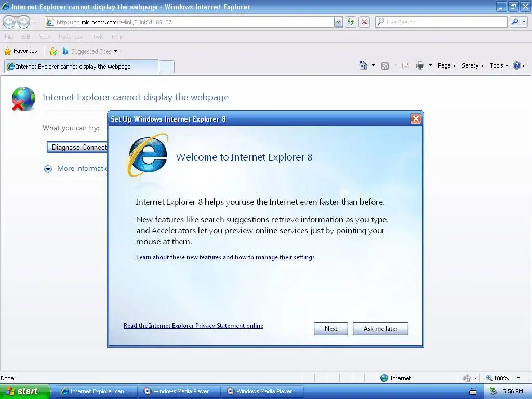532x399 pixels.
Task: Click the Protected Mode status icon
Action: pyautogui.click(x=467, y=378)
